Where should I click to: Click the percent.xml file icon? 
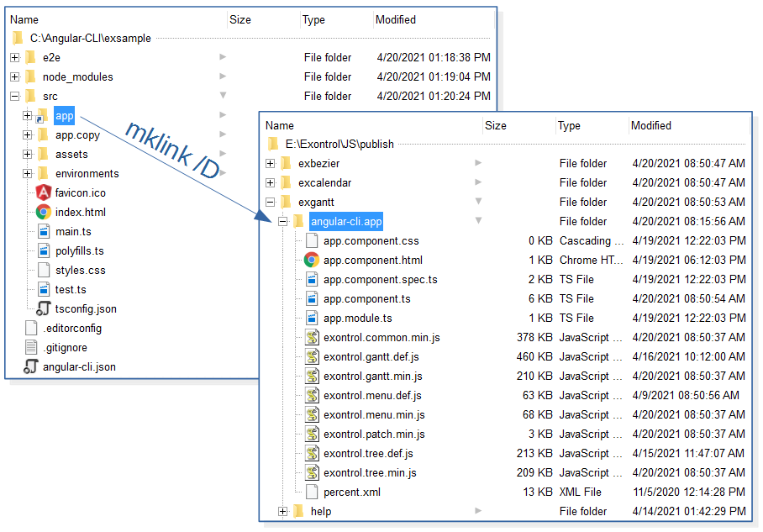point(312,492)
